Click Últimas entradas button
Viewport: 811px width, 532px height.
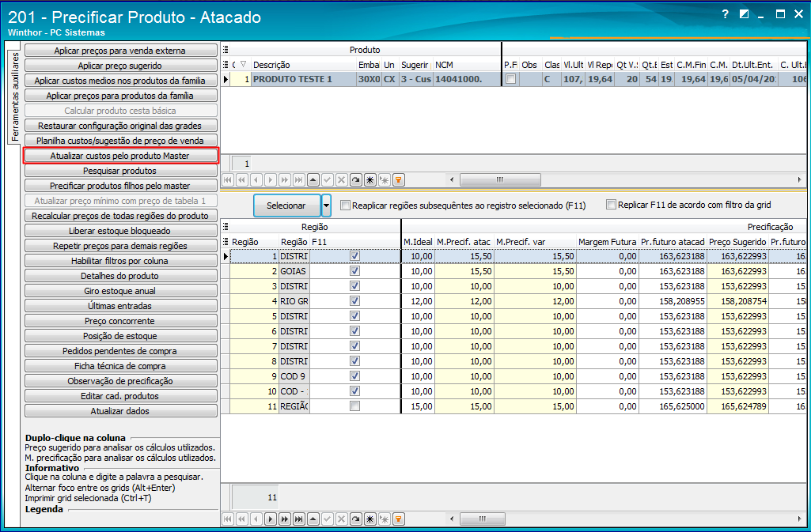(x=120, y=306)
